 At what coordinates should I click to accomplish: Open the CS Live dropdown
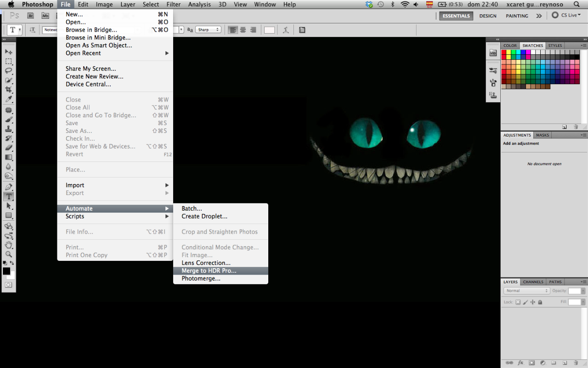click(x=566, y=15)
